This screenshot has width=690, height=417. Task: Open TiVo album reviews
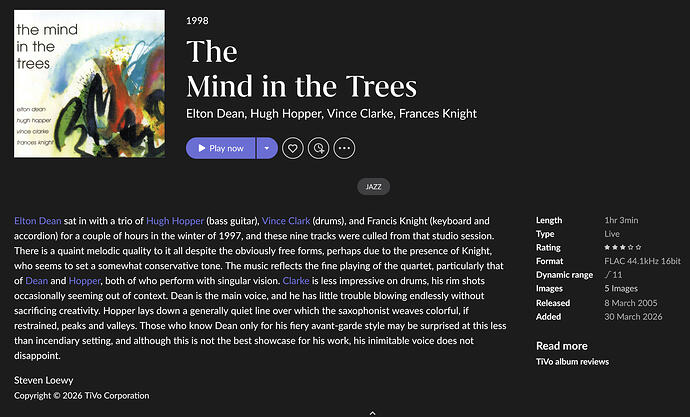(x=575, y=361)
